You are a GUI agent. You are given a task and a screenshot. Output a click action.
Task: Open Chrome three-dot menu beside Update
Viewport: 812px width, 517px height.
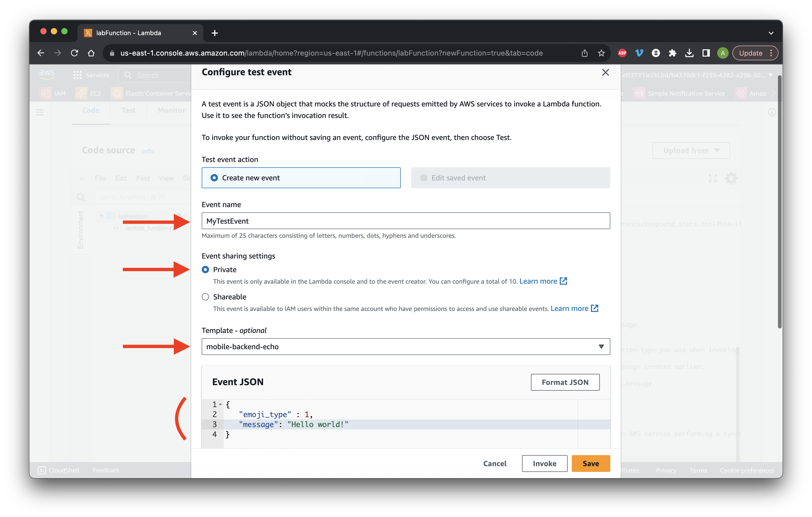pos(771,53)
